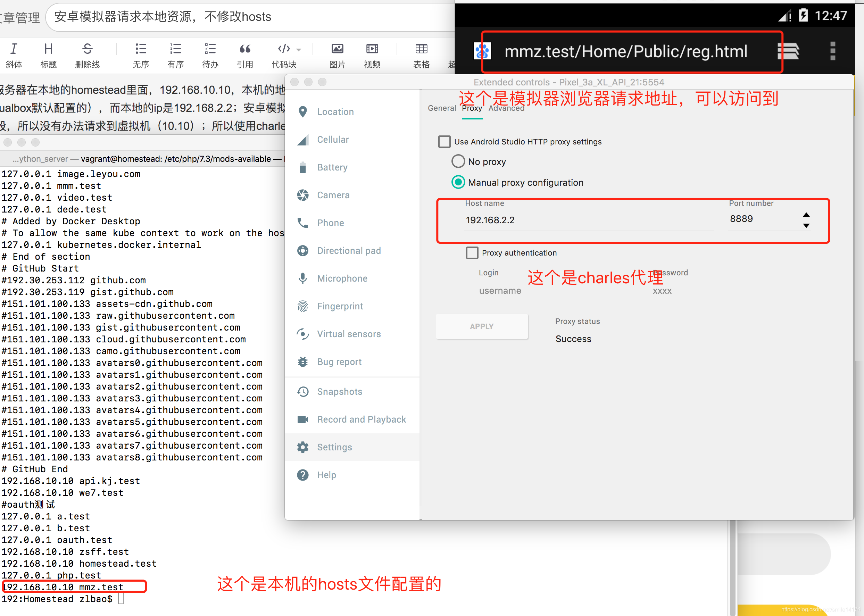The width and height of the screenshot is (864, 616).
Task: Insert a video with the 视频 icon
Action: 372,49
